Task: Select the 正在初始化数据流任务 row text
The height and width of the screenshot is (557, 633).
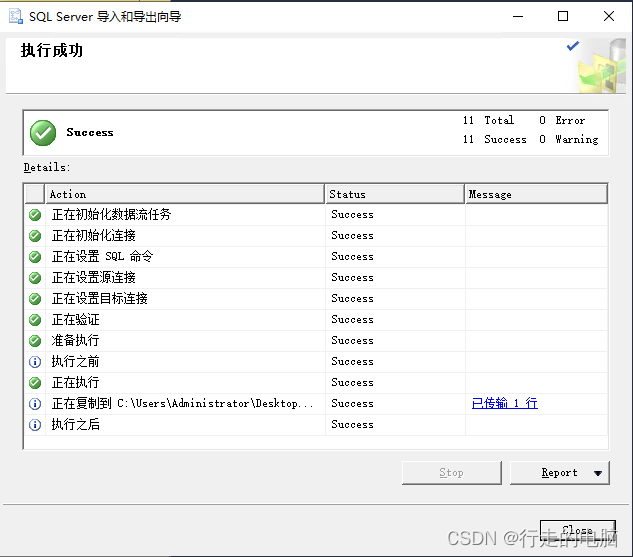Action: pos(111,215)
